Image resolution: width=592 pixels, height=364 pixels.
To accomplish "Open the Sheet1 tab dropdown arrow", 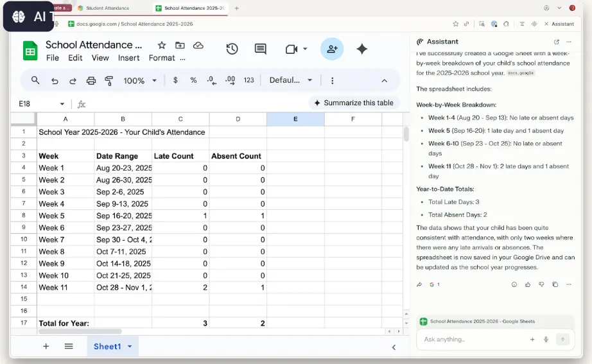I will click(x=130, y=347).
